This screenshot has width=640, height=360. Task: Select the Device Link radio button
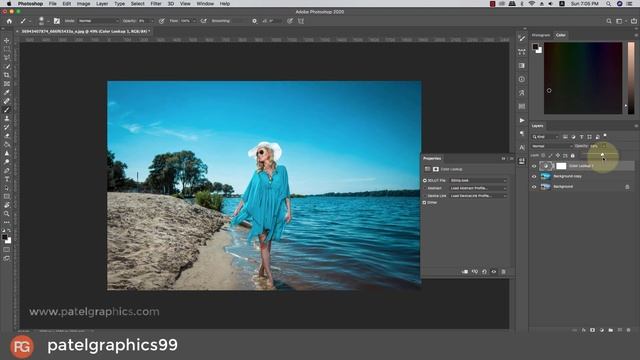tap(424, 196)
